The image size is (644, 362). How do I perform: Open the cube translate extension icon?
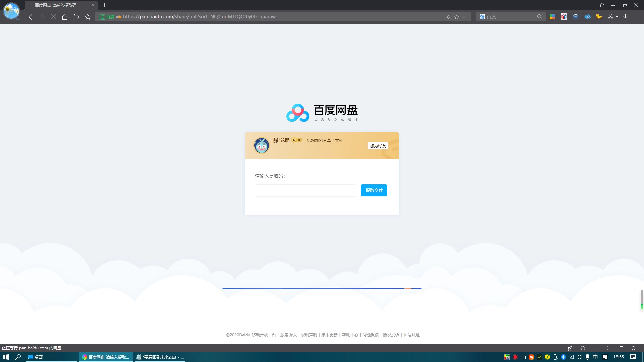[564, 17]
